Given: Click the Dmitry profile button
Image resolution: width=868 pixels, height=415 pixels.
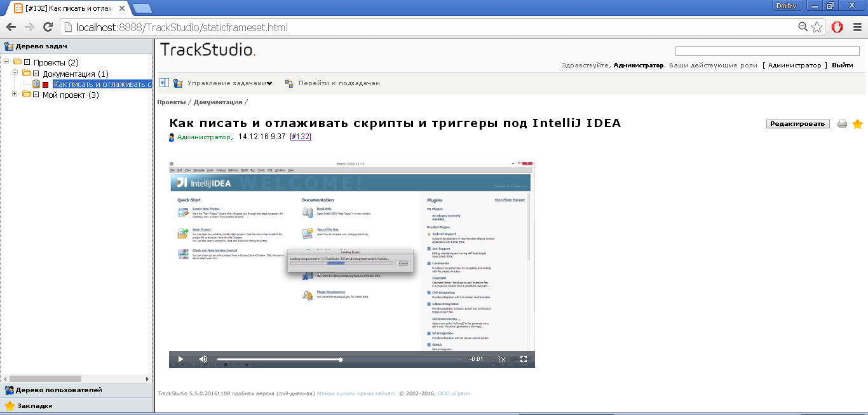Looking at the screenshot, I should click(787, 5).
